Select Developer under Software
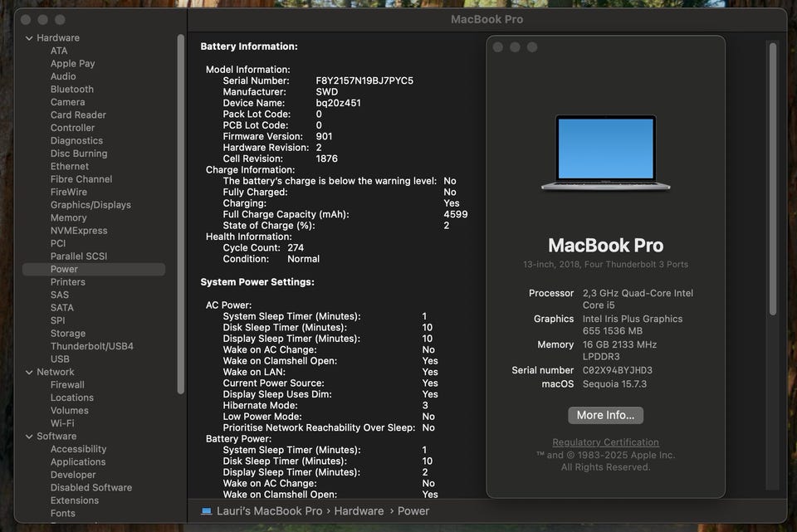Screen dimensions: 797x532 pos(73,475)
